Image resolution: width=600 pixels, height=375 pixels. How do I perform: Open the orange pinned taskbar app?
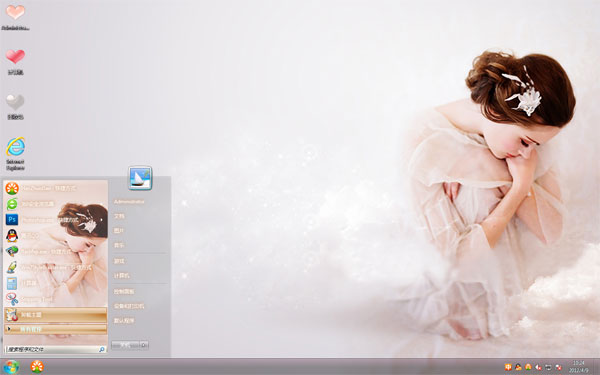(37, 367)
